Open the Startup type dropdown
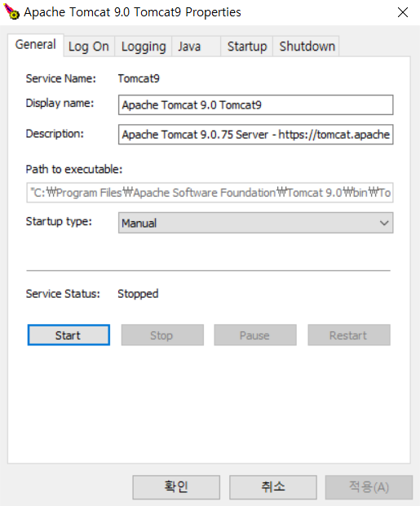This screenshot has width=420, height=506. click(255, 223)
